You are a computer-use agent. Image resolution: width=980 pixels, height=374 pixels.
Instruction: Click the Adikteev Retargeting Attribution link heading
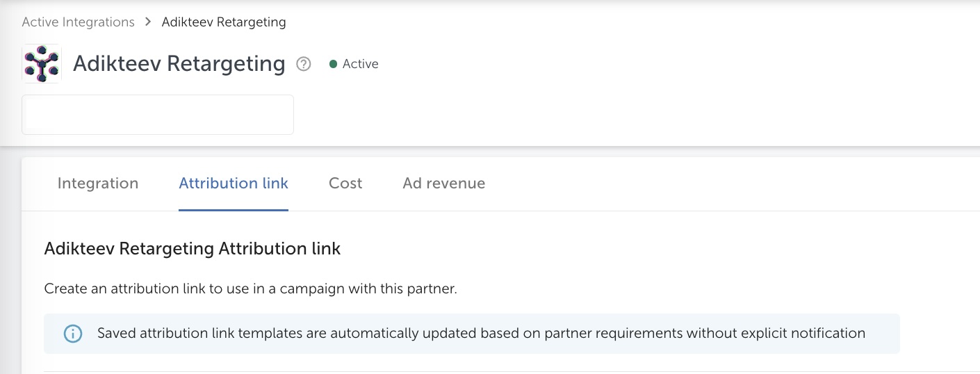(x=193, y=249)
